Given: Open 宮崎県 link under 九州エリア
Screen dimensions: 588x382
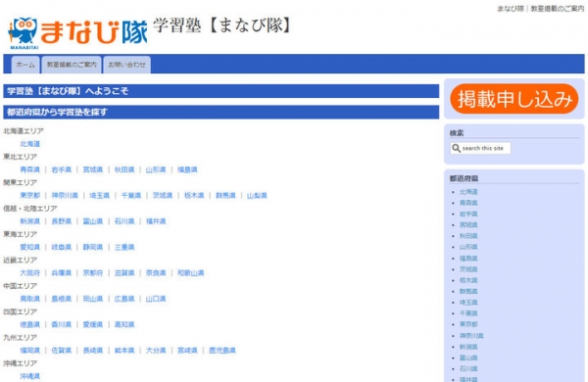Looking at the screenshot, I should point(187,351).
